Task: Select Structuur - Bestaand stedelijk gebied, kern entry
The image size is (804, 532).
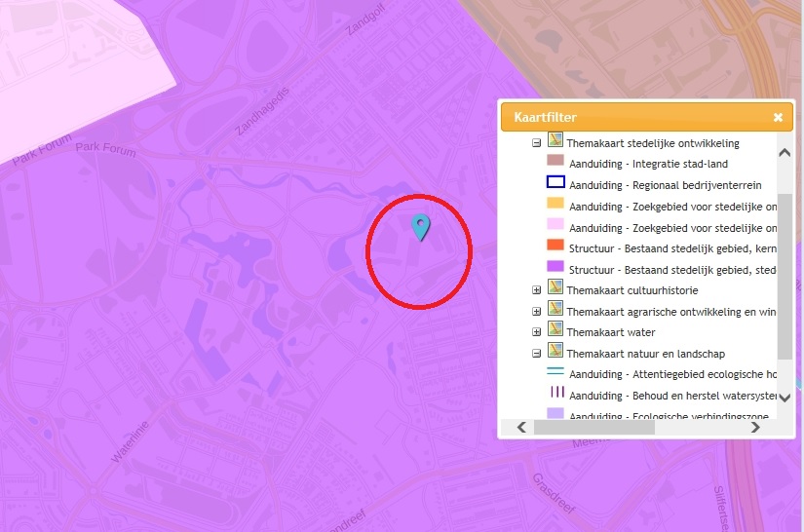Action: [x=672, y=248]
